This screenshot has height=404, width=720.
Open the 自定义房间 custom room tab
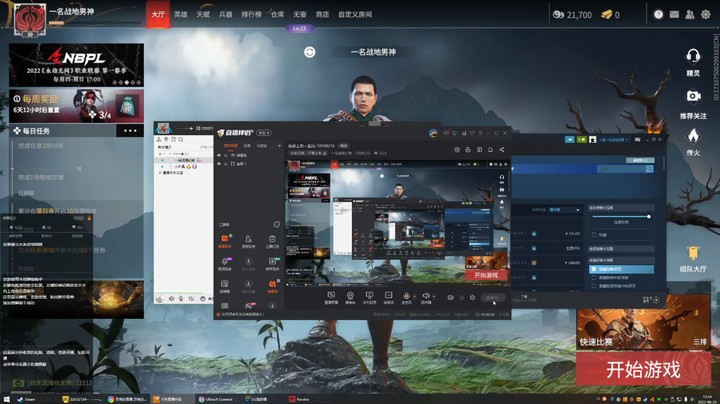[355, 14]
